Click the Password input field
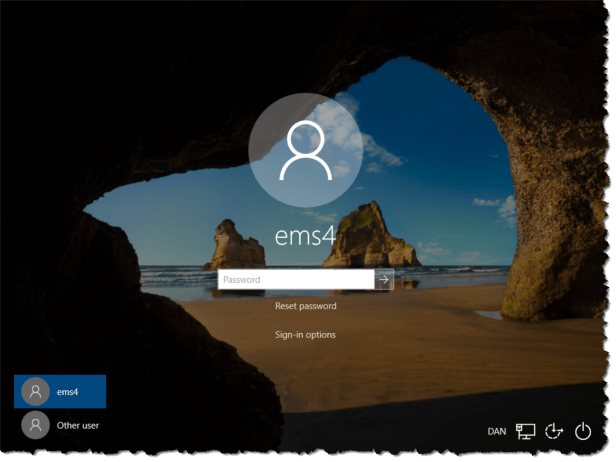Viewport: 616px width, 462px height. 296,280
